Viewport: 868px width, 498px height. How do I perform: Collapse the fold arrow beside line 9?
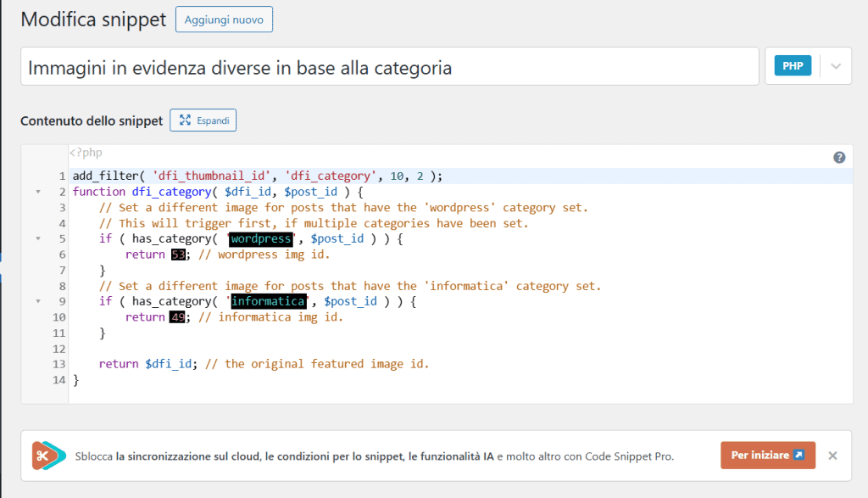38,301
